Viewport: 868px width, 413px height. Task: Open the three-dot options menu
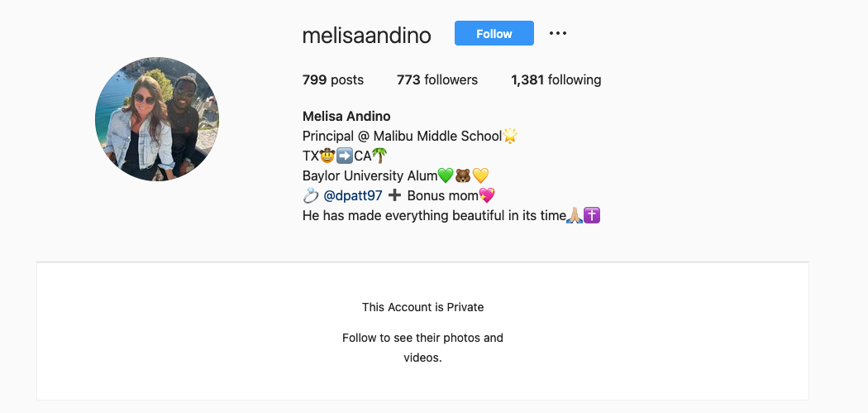point(557,33)
